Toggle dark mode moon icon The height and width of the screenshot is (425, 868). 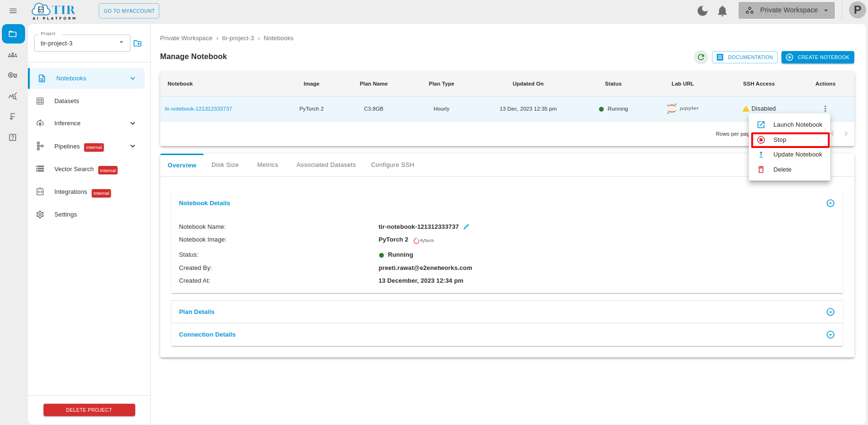[703, 10]
